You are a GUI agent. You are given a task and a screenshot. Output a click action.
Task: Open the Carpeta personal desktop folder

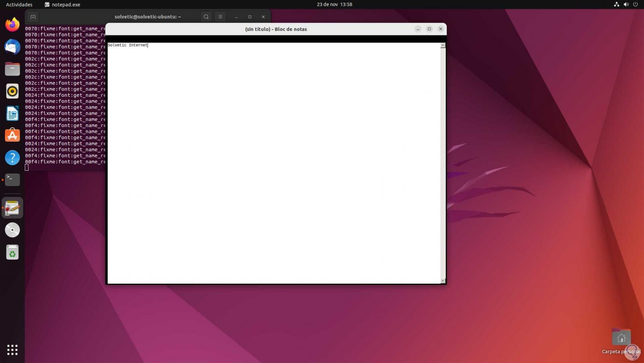(621, 341)
